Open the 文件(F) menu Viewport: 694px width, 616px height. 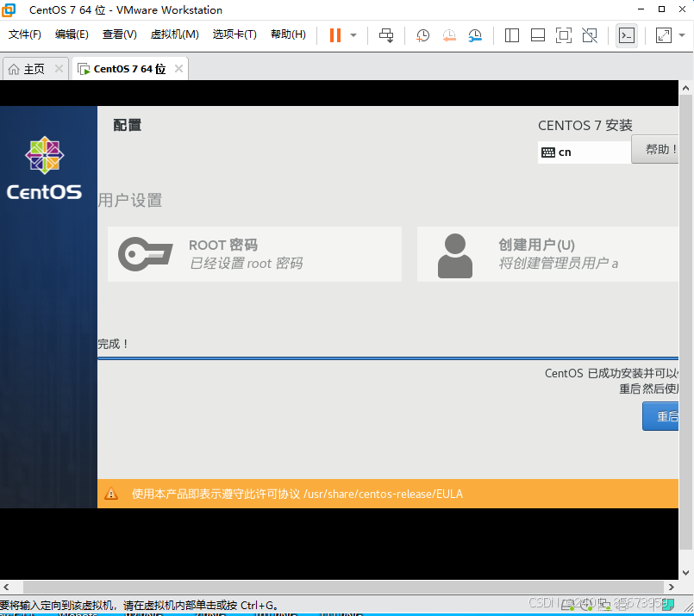point(24,34)
